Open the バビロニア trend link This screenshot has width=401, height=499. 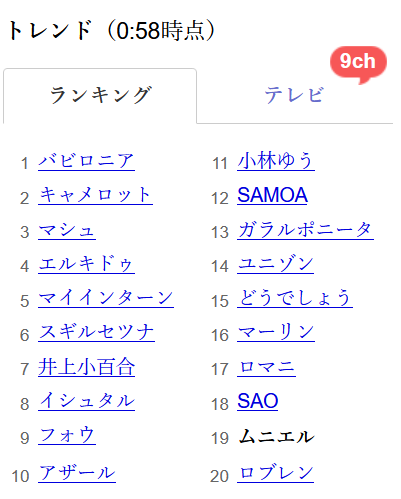point(86,162)
